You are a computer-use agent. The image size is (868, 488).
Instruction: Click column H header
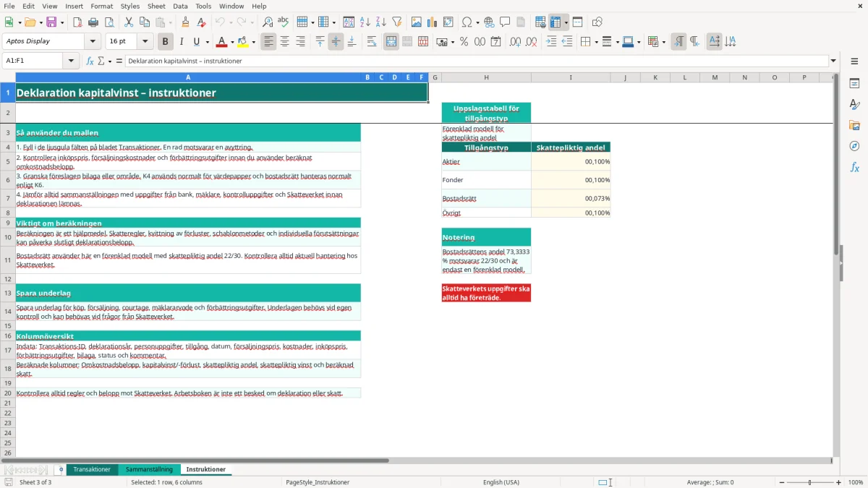click(x=486, y=77)
